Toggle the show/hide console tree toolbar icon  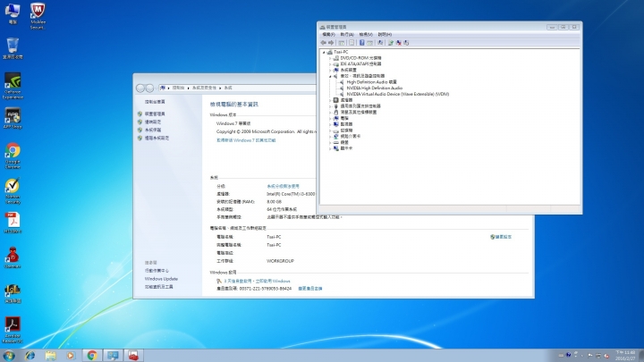(342, 43)
